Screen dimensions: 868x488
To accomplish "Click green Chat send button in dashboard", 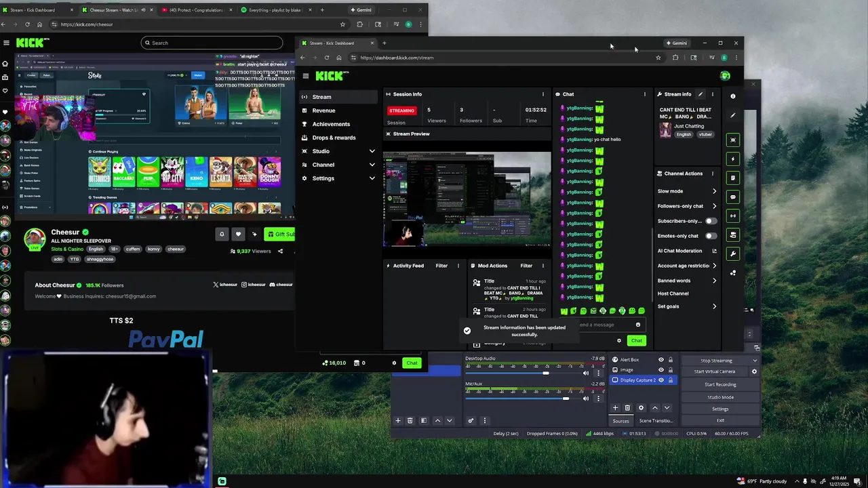I will tap(636, 341).
